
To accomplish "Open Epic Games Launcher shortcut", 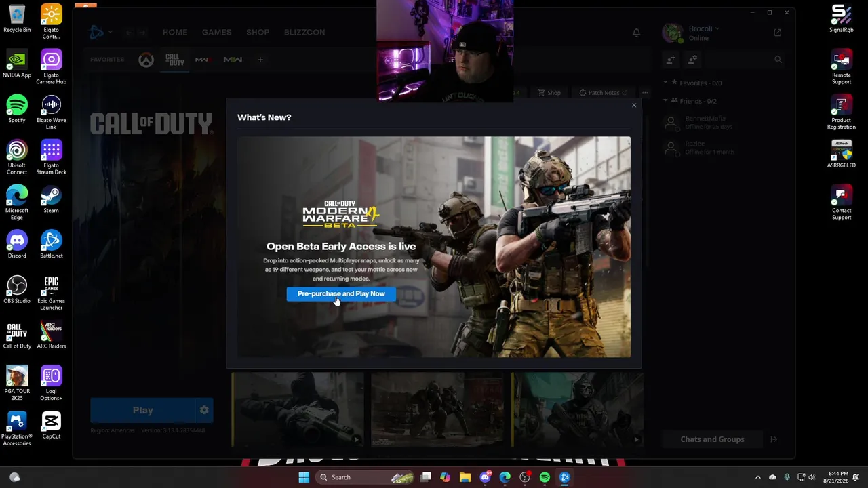I will [x=52, y=293].
